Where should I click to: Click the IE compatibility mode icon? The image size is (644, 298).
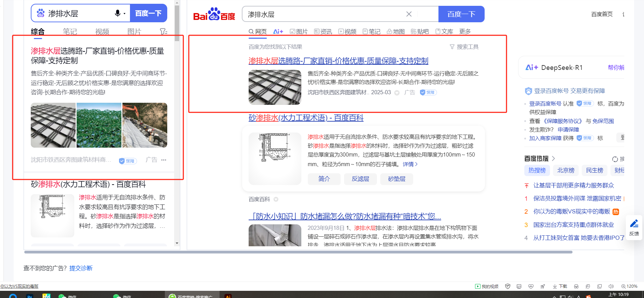coord(588,286)
